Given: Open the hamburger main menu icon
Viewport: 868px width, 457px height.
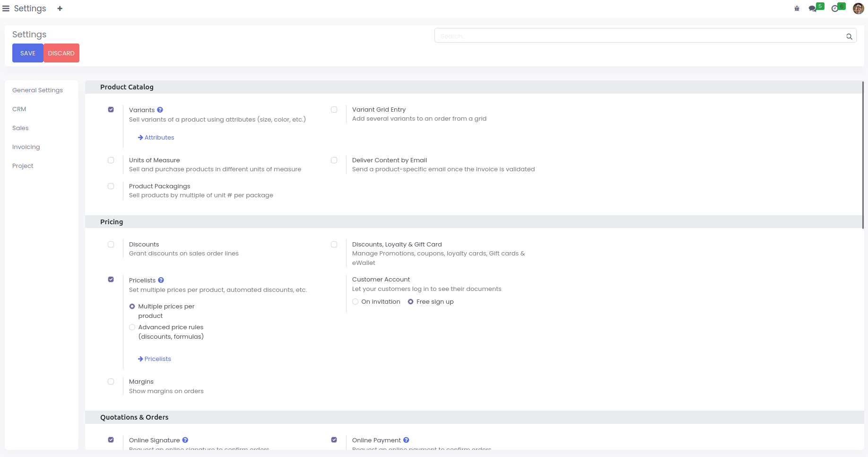Looking at the screenshot, I should point(6,9).
